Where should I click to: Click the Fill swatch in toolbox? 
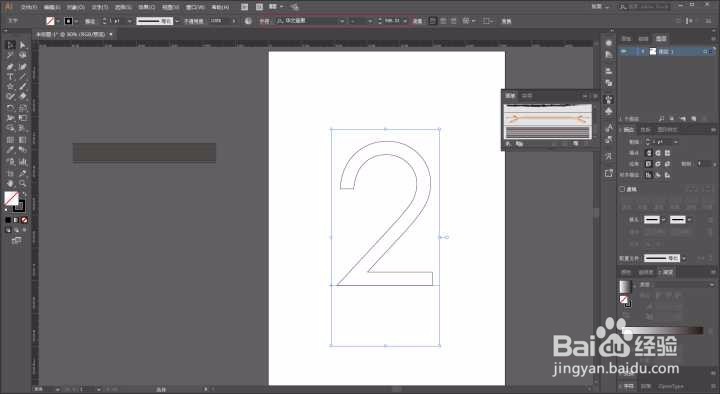[x=11, y=199]
